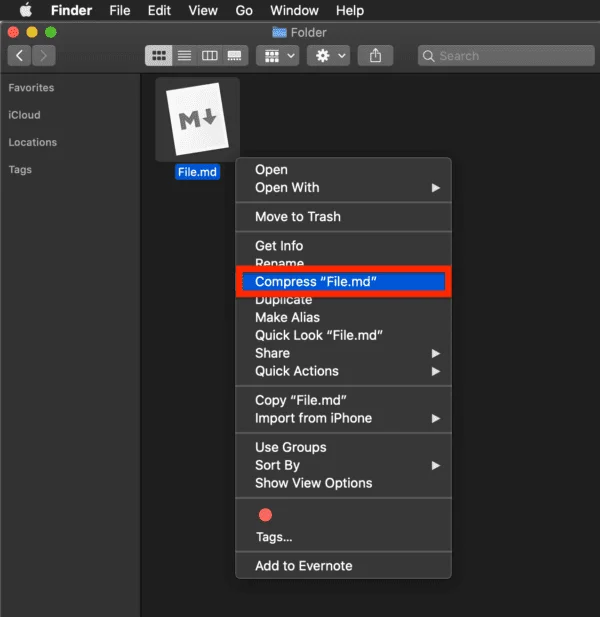Screen dimensions: 600x617
Task: Click the Search field
Action: [506, 55]
